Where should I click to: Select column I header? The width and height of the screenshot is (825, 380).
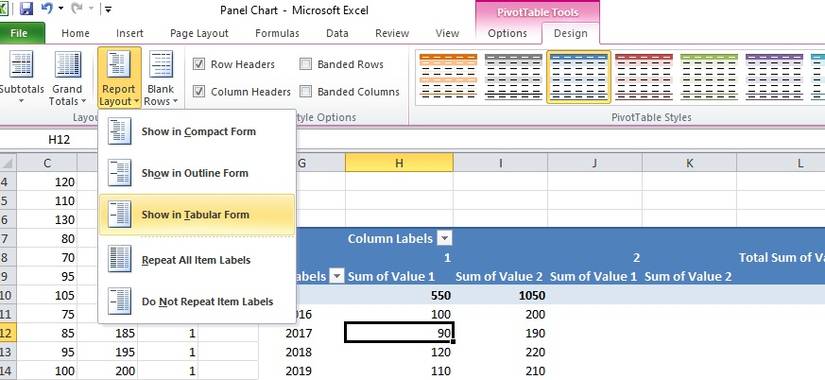click(500, 163)
